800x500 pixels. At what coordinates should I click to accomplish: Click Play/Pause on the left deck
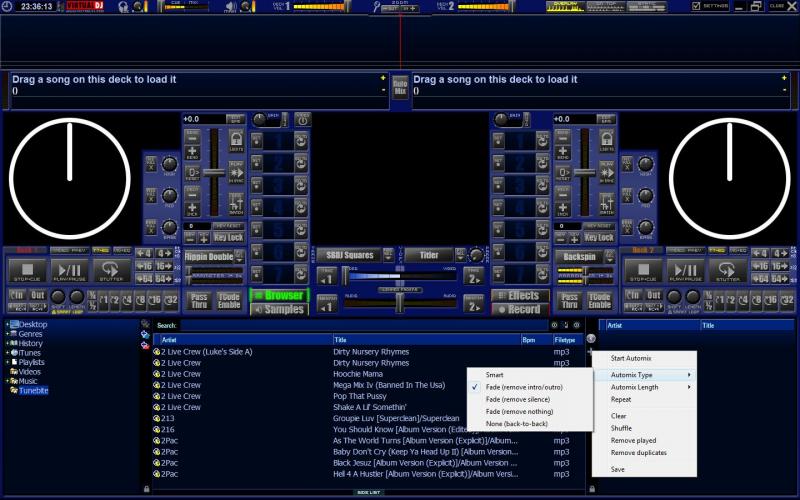click(x=69, y=271)
